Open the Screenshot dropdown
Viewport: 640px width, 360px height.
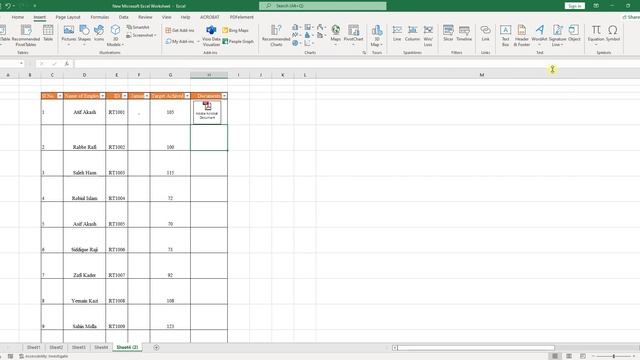(141, 36)
